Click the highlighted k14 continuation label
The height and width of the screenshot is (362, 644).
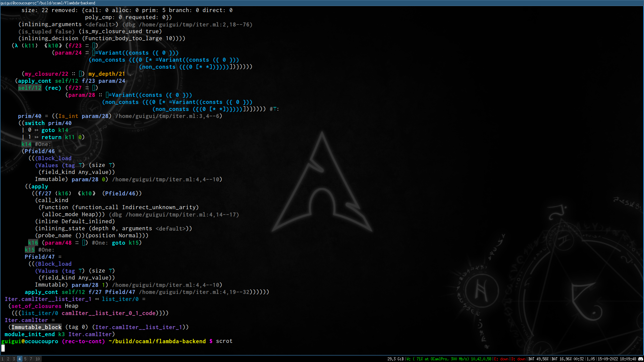coord(26,144)
